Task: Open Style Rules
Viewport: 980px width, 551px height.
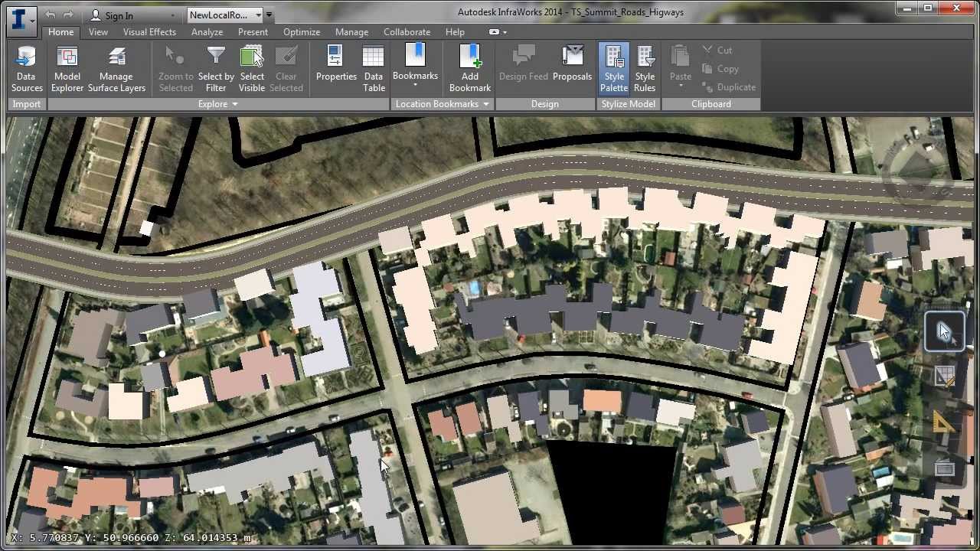Action: [x=645, y=69]
